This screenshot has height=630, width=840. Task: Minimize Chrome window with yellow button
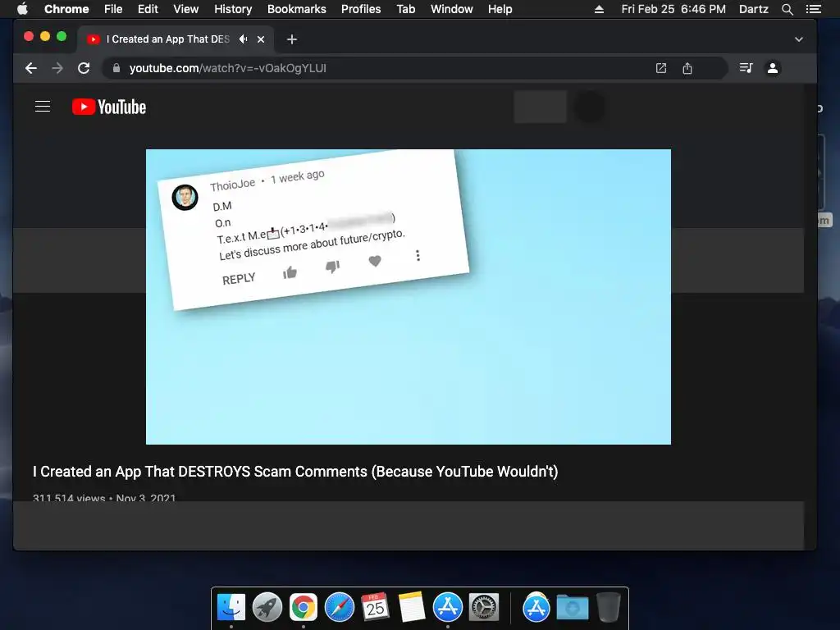tap(45, 36)
